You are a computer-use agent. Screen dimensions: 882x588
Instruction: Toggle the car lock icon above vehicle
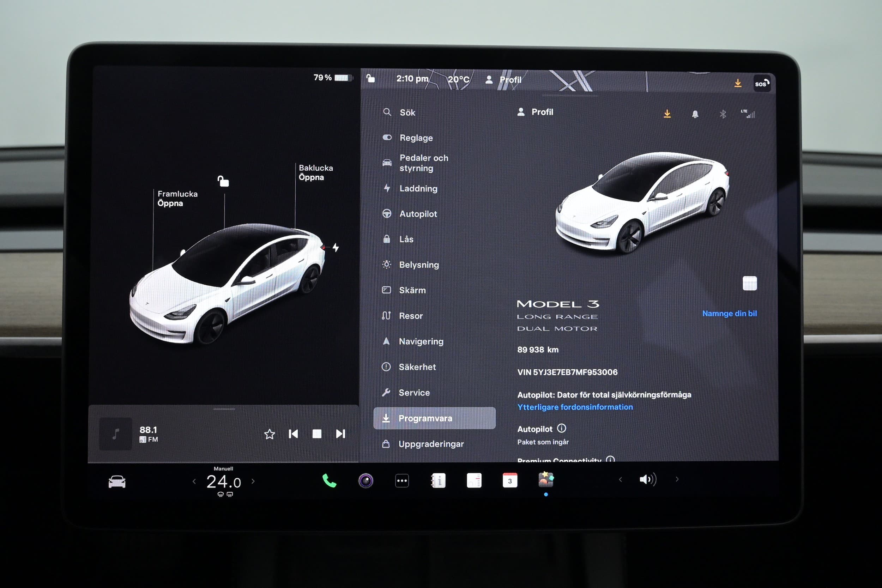224,182
